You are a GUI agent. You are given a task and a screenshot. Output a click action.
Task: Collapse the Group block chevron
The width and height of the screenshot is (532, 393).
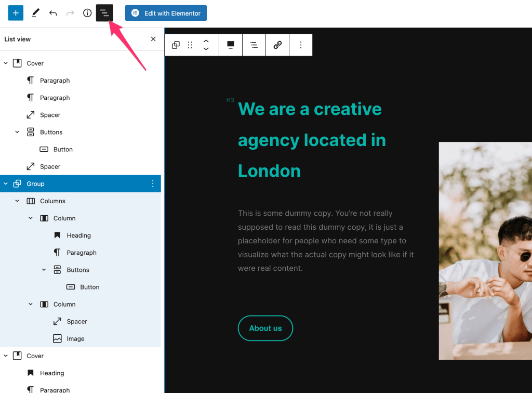(6, 184)
